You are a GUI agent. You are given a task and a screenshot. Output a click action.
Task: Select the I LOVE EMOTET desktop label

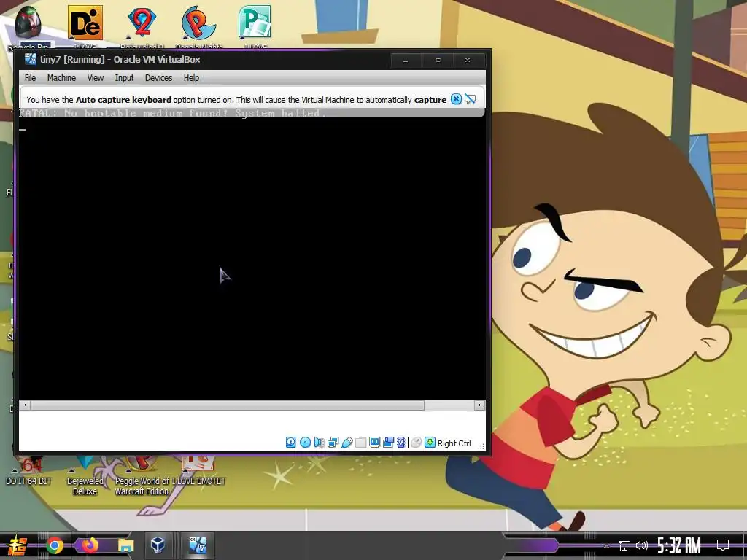pyautogui.click(x=198, y=481)
